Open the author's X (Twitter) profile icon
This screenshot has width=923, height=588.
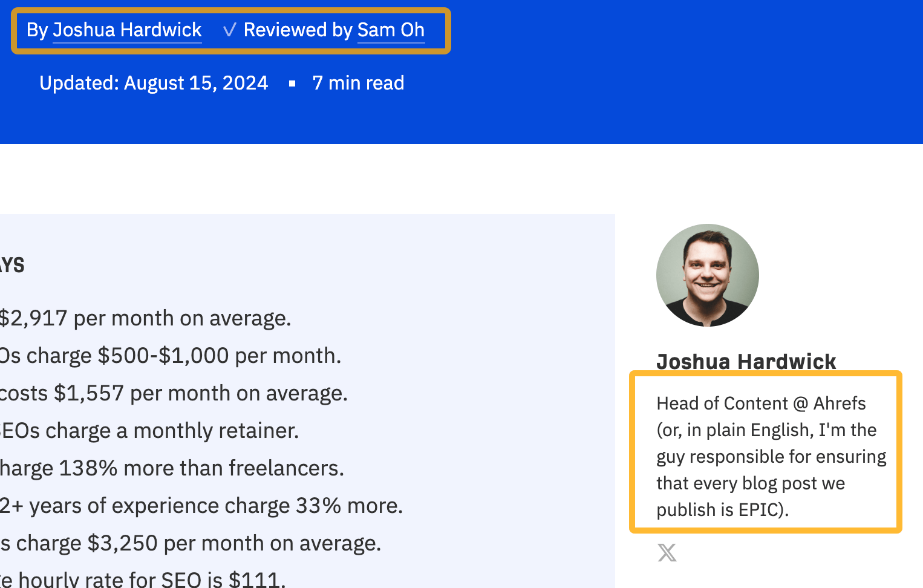click(x=667, y=552)
